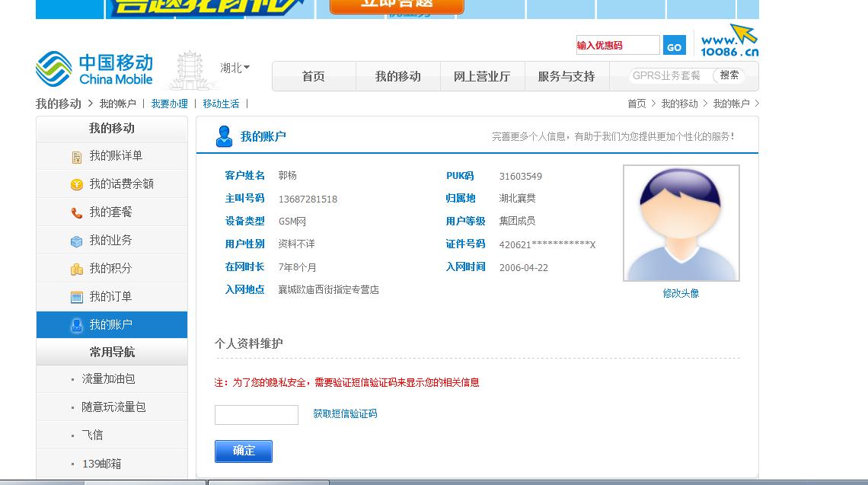Open 随意玩流量包 quick link
Viewport: 868px width, 485px height.
pos(113,407)
